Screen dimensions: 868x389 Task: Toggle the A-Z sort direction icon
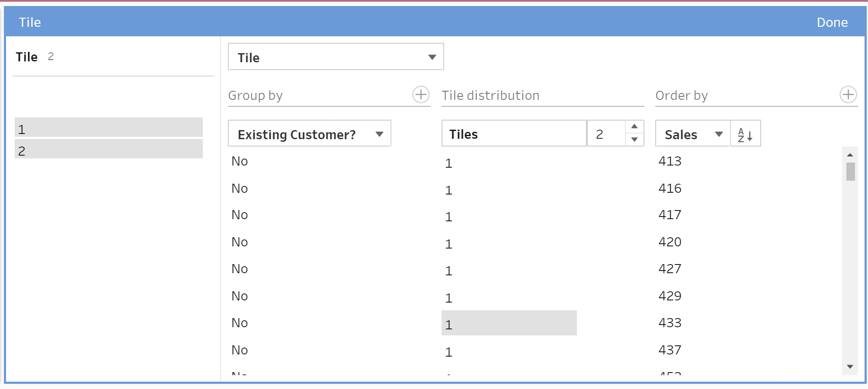coord(745,134)
